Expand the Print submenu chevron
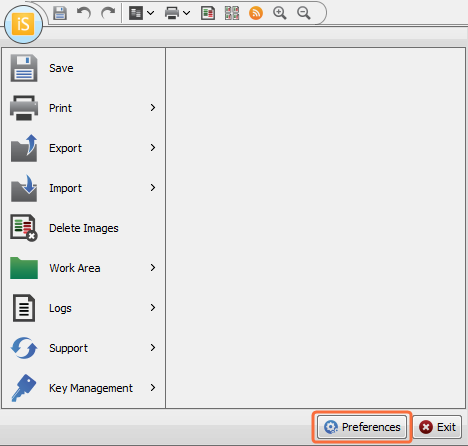This screenshot has width=468, height=446. pos(153,108)
